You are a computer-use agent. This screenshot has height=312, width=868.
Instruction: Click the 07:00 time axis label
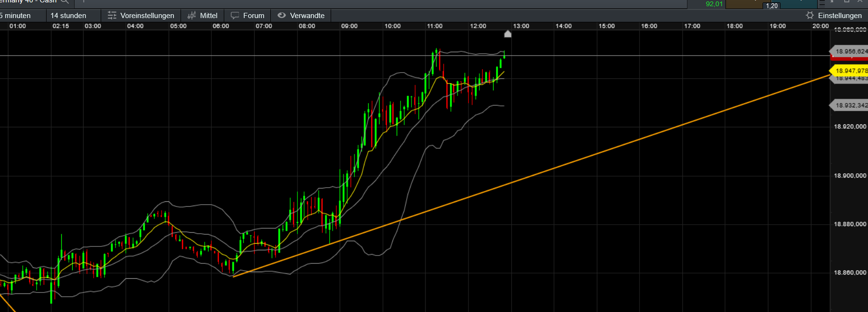pos(264,26)
